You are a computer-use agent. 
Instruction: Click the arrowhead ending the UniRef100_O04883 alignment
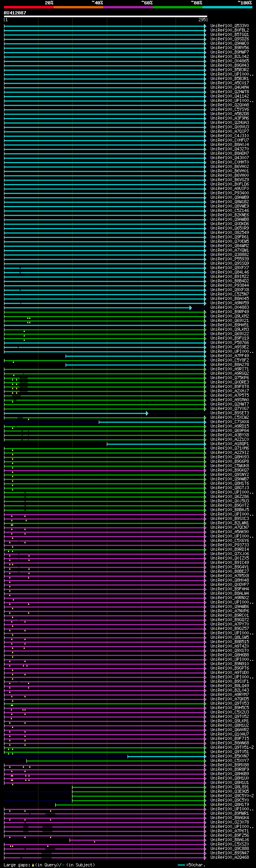point(191,308)
